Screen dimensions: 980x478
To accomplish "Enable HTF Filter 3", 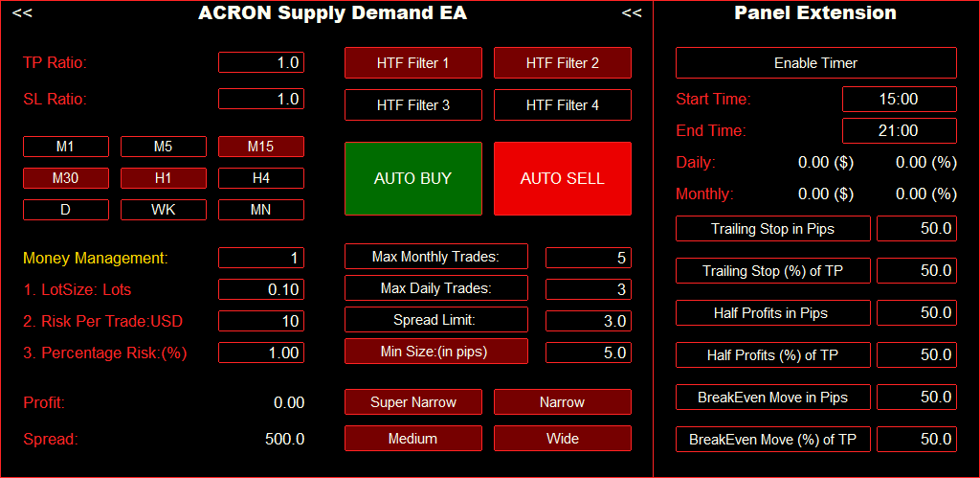I will [x=413, y=105].
